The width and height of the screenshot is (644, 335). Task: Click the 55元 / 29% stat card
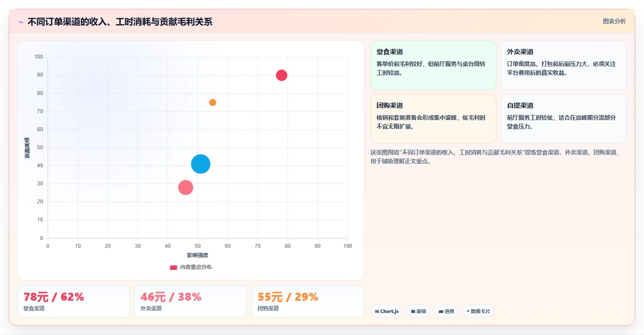(x=308, y=301)
